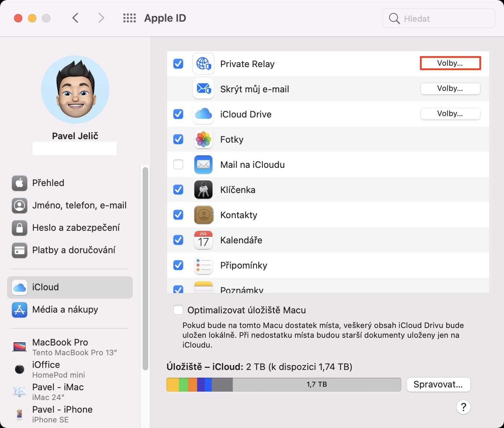Viewport: 504px width, 428px height.
Task: Click the Kontakty app icon
Action: (203, 215)
